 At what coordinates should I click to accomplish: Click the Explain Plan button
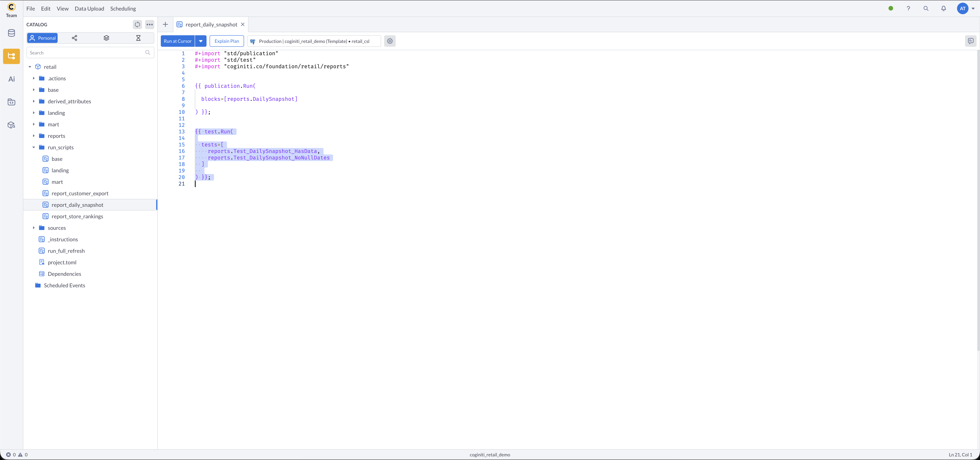[x=226, y=41]
